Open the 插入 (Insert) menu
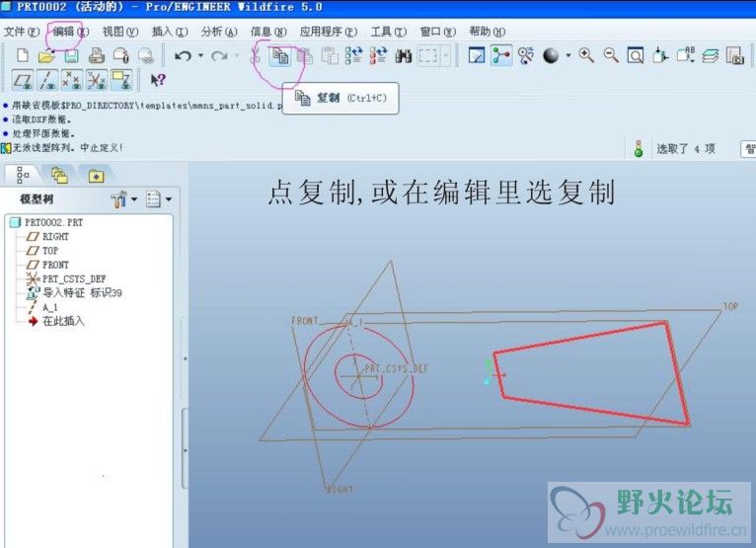This screenshot has width=756, height=548. [170, 32]
